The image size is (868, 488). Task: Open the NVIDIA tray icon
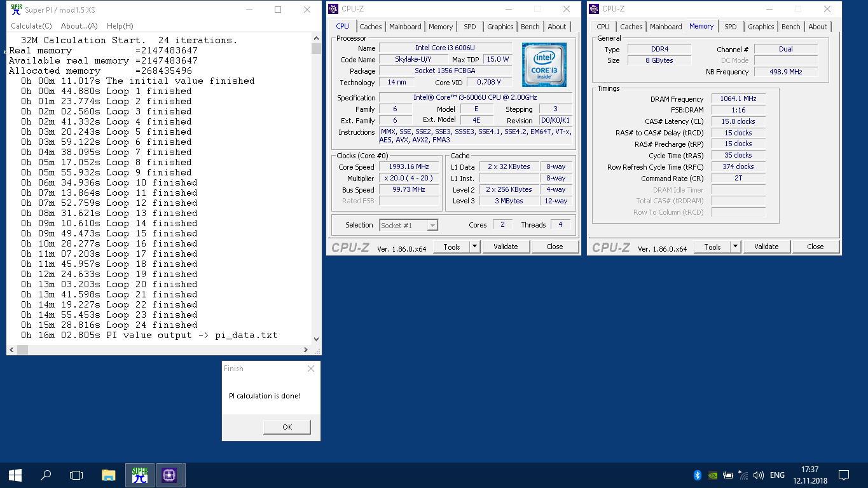713,475
